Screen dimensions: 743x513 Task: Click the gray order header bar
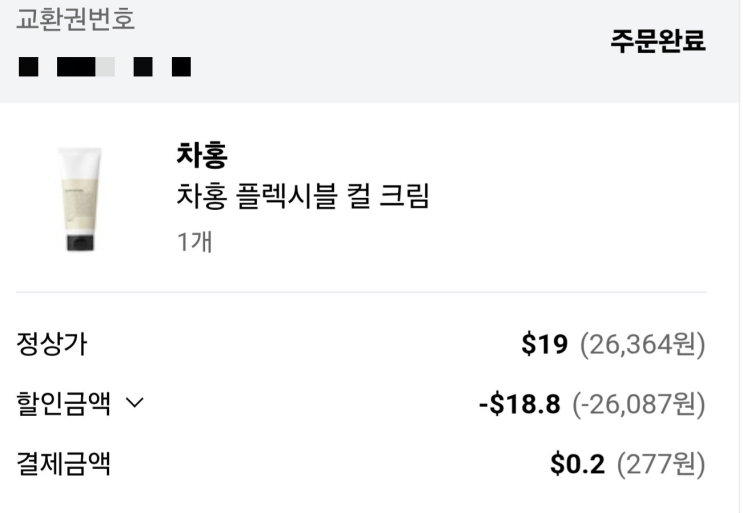coord(400,80)
